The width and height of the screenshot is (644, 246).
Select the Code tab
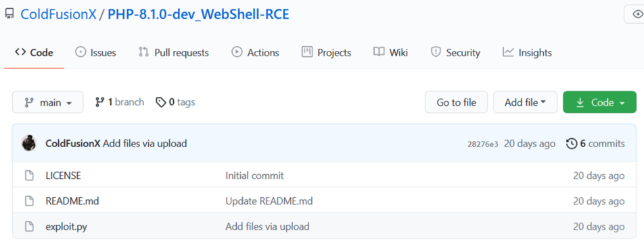coord(34,53)
